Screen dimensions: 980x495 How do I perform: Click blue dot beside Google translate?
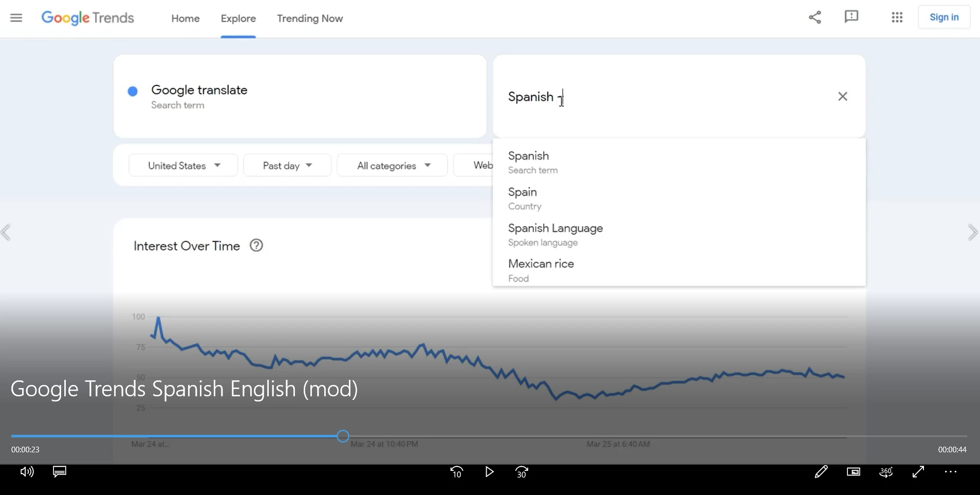pos(133,91)
